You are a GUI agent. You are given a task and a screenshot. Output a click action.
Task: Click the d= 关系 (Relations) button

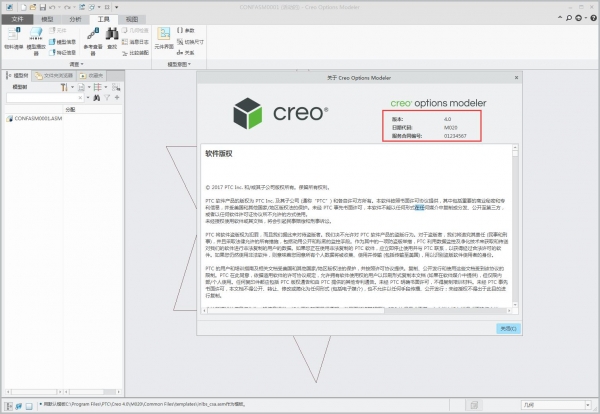pos(186,52)
